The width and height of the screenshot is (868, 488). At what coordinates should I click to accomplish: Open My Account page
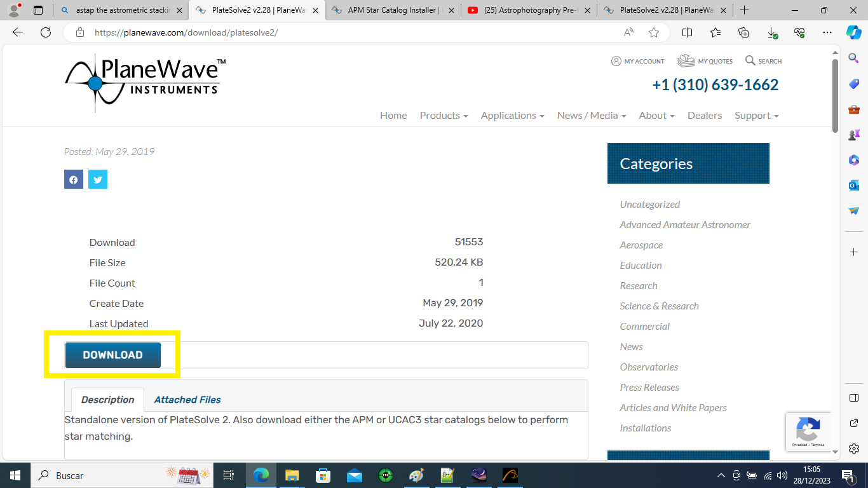pyautogui.click(x=637, y=61)
